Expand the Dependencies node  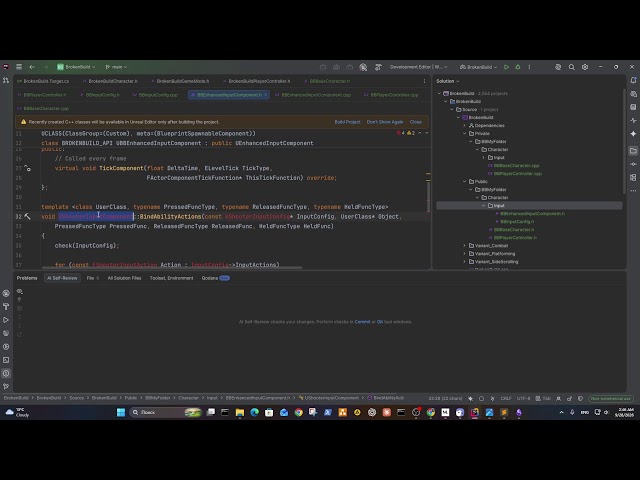(x=464, y=125)
